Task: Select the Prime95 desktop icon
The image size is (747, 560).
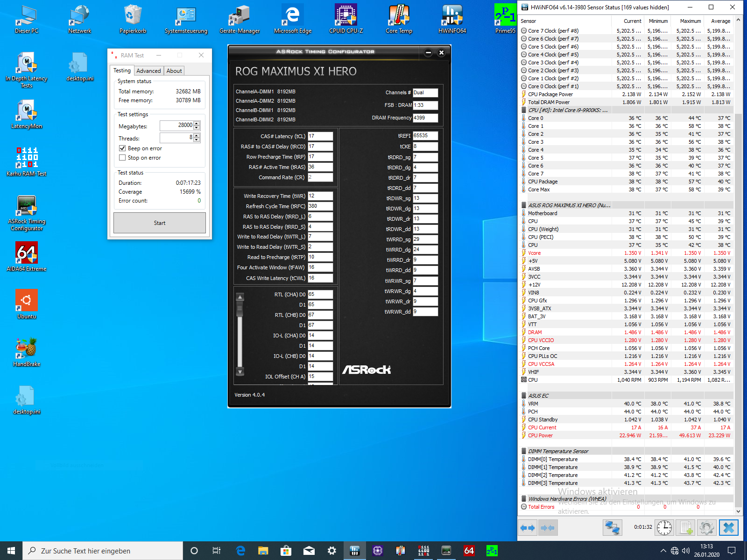Action: click(x=506, y=20)
